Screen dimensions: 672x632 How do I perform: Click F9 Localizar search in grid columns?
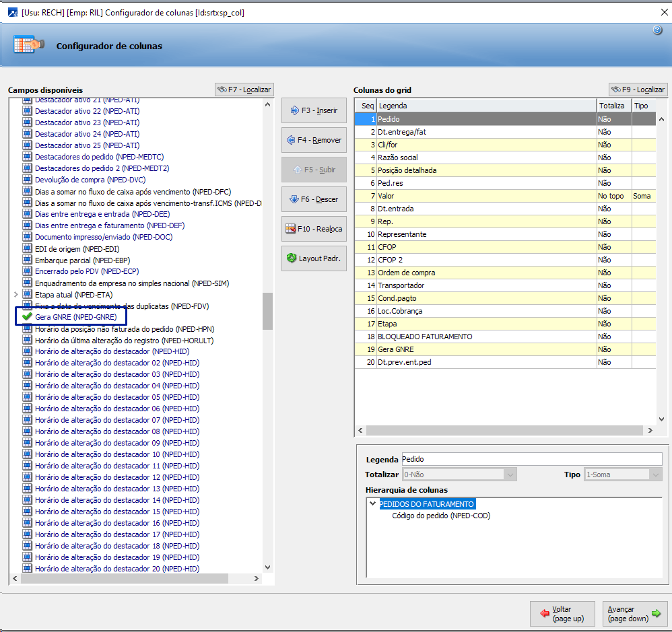(x=638, y=90)
